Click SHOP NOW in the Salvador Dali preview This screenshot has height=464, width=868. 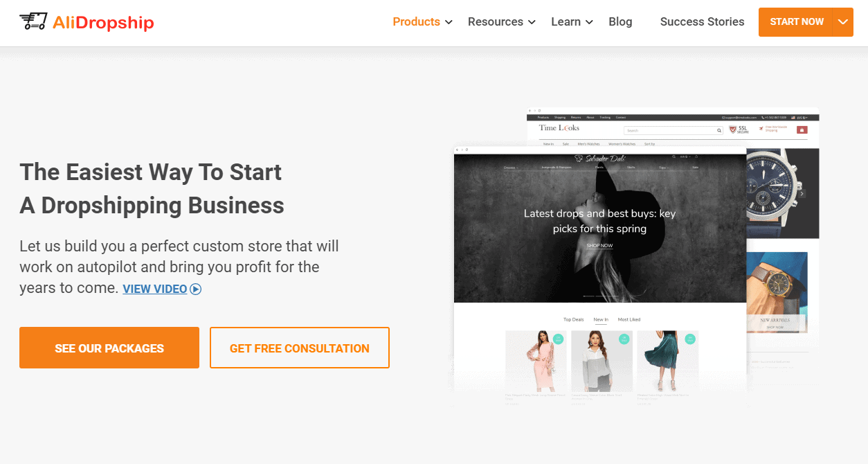click(599, 246)
